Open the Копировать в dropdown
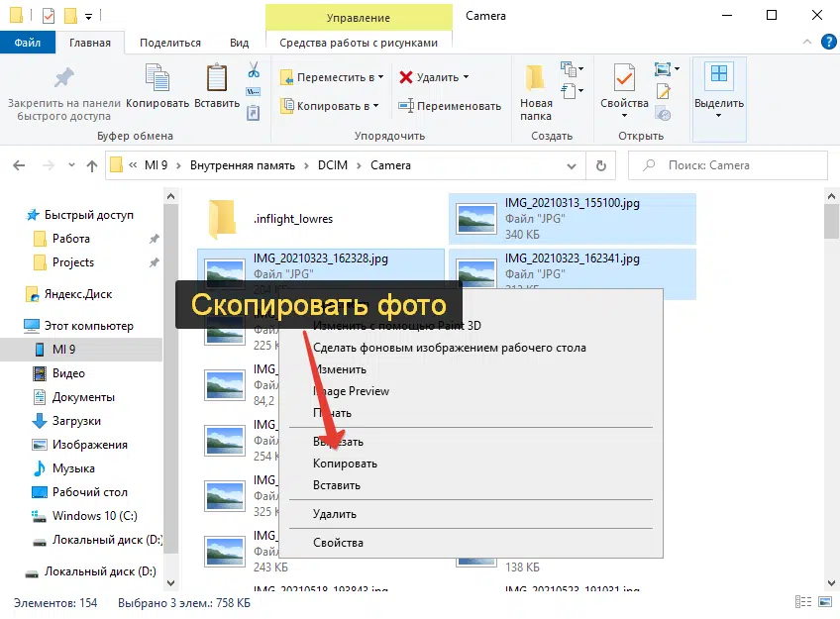Screen dimensions: 840x619 tap(331, 106)
